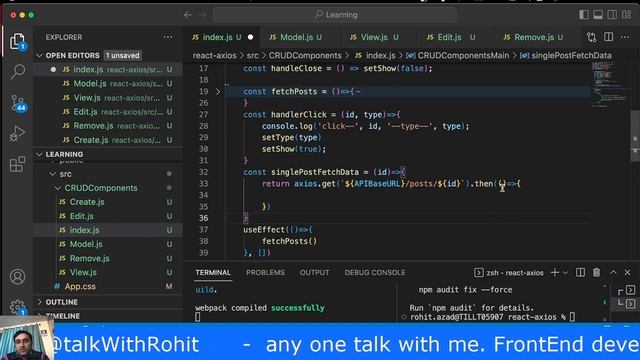Open Create.js in the CRUDComponents tree

click(87, 202)
